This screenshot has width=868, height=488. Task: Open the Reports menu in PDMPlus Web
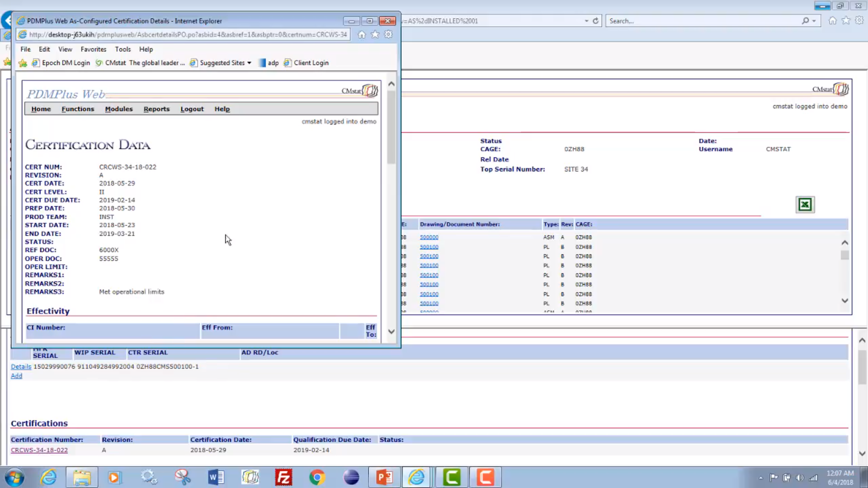pos(156,109)
